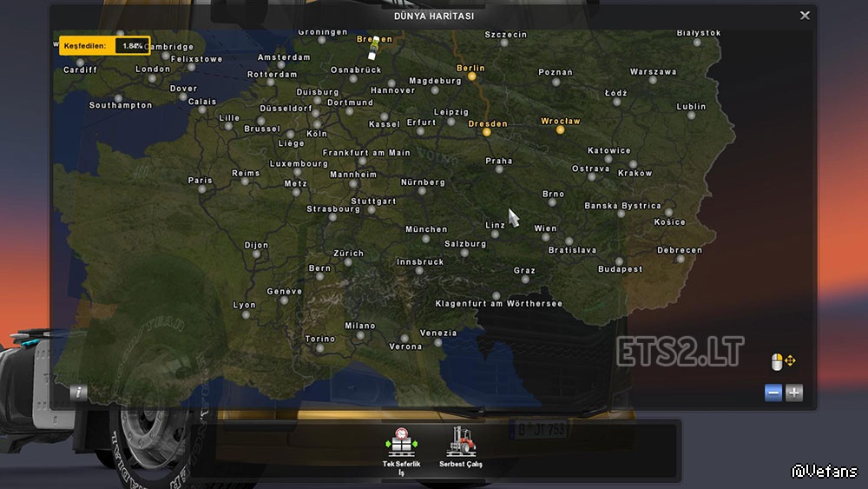The height and width of the screenshot is (489, 868).
Task: Click the Cardiff city label
Action: point(80,69)
